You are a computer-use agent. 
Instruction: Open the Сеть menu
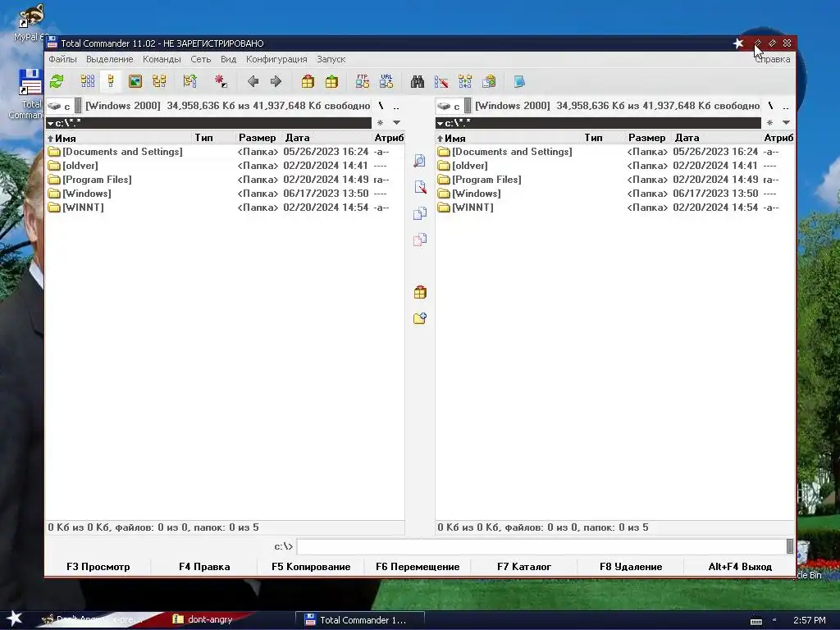tap(201, 59)
